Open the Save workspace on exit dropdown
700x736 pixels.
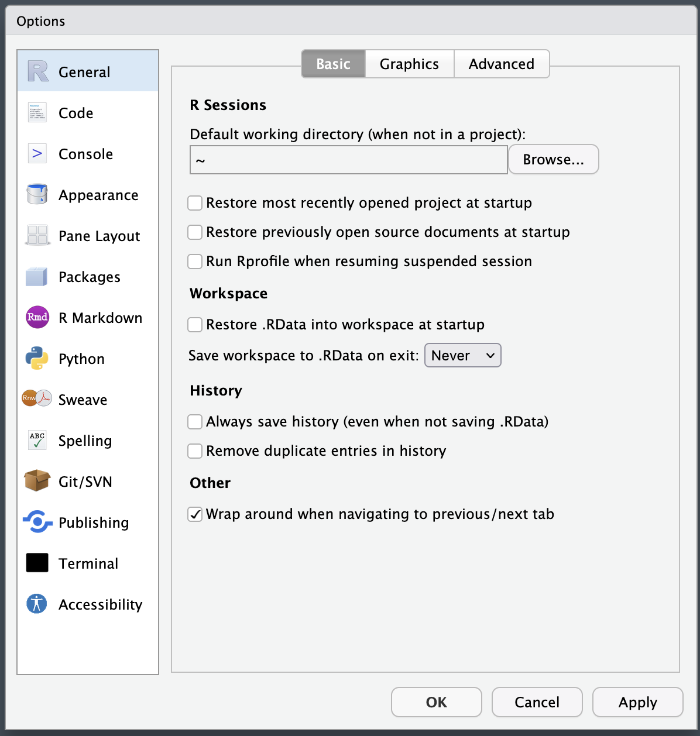pos(462,355)
